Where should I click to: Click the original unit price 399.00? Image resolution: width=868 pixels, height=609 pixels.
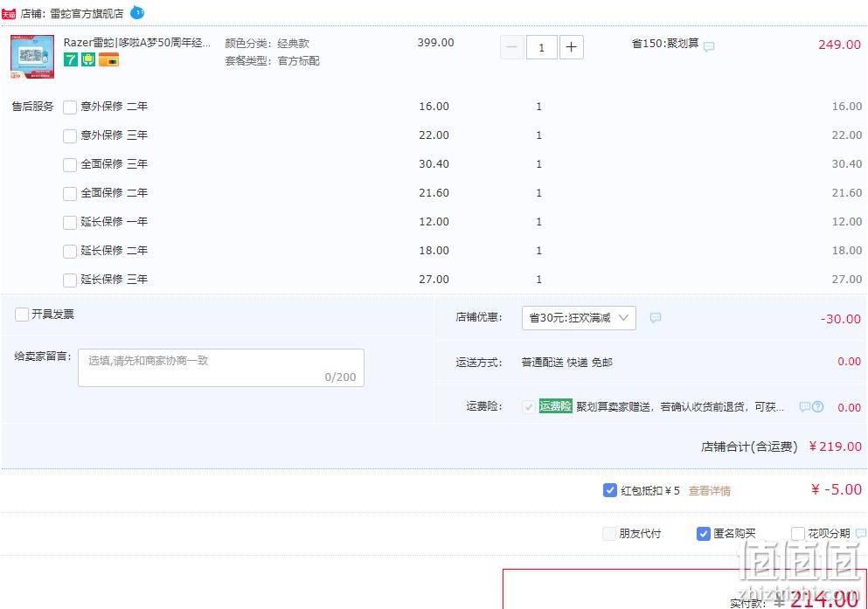[x=435, y=43]
